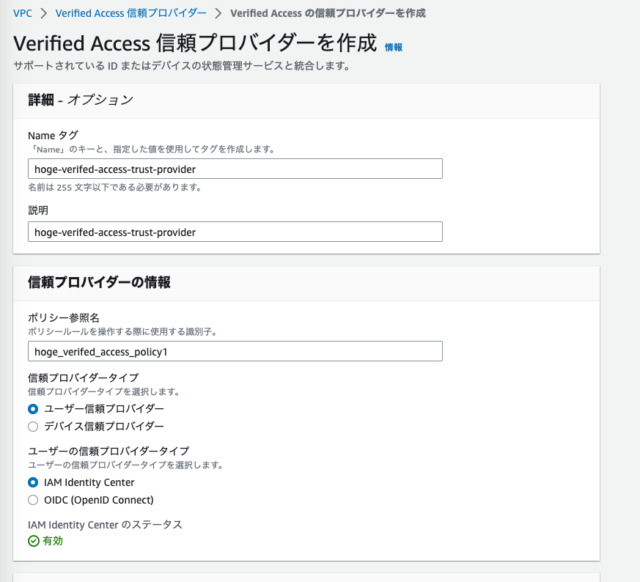
Task: Click the VPC breadcrumb link
Action: (x=22, y=13)
